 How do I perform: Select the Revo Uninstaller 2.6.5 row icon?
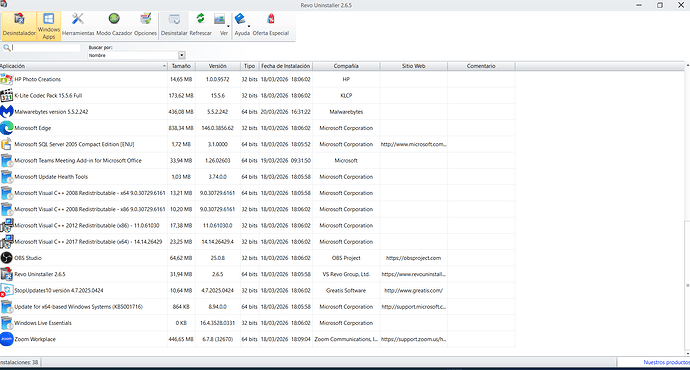click(7, 274)
